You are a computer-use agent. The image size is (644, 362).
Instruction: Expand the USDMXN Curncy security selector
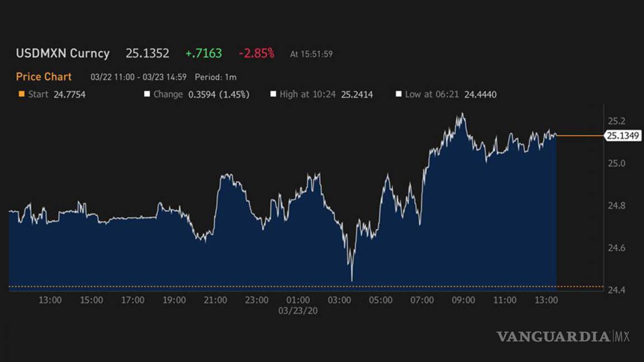[x=62, y=53]
